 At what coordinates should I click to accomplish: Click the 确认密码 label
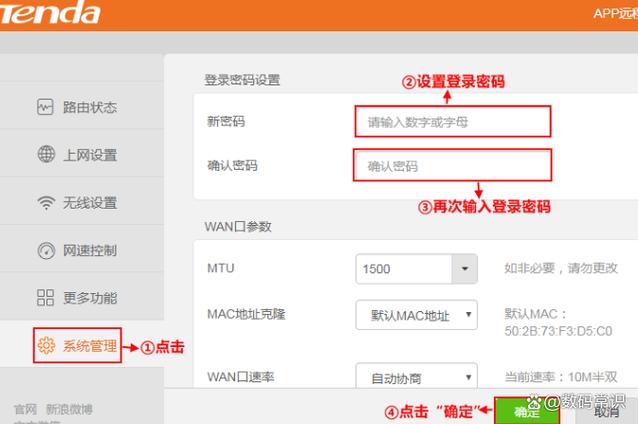click(232, 165)
